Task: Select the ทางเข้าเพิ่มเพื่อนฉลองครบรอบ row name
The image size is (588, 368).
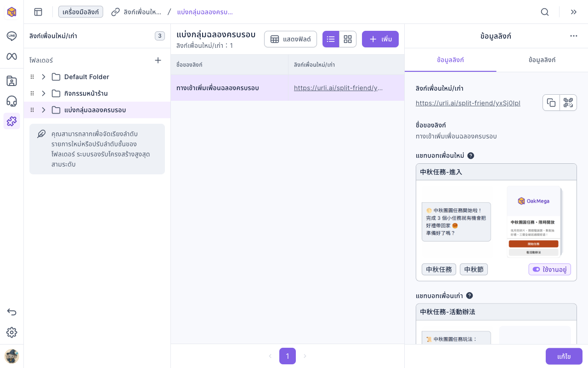Action: (218, 88)
